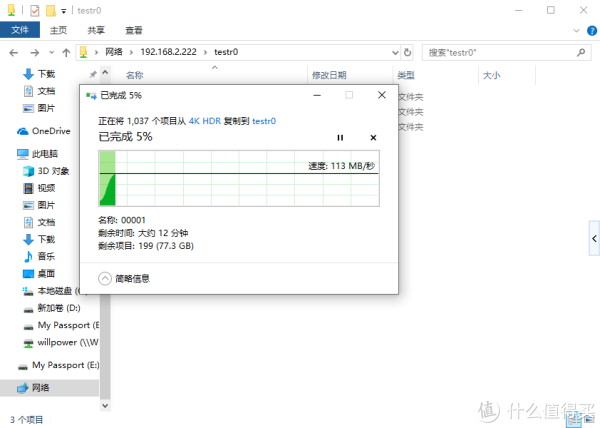Viewport: 600px width, 428px height.
Task: Switch to the 共享 ribbon tab
Action: pyautogui.click(x=95, y=30)
